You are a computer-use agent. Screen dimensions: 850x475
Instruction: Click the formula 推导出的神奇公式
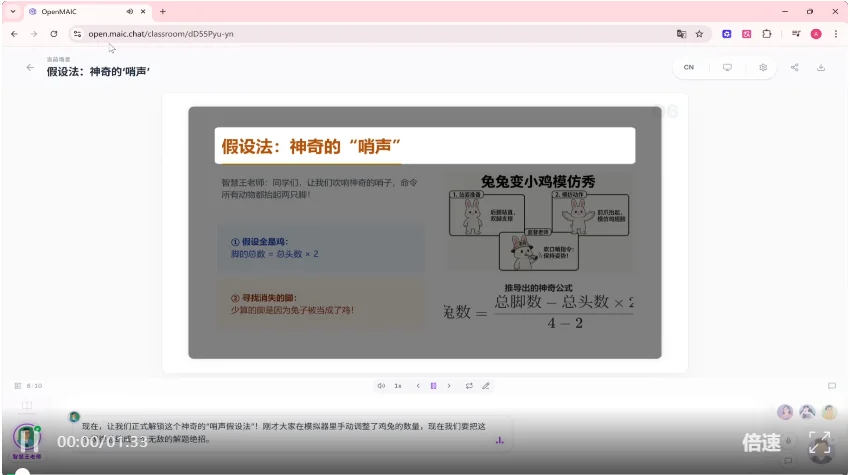538,307
